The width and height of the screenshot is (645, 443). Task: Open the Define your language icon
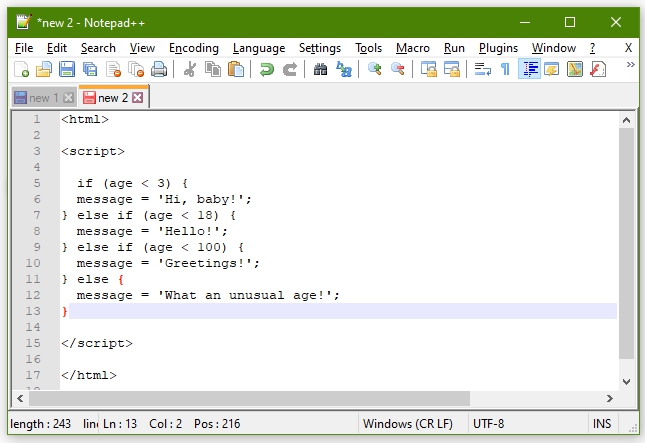pyautogui.click(x=552, y=69)
